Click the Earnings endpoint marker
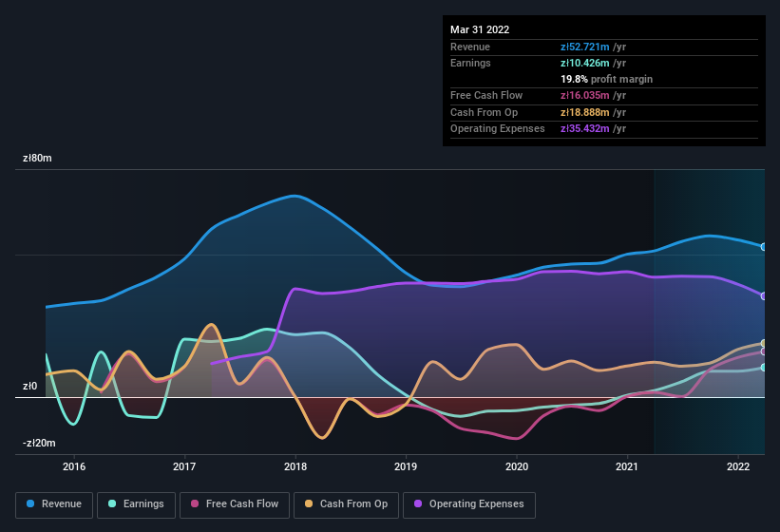This screenshot has width=780, height=532. coord(764,368)
